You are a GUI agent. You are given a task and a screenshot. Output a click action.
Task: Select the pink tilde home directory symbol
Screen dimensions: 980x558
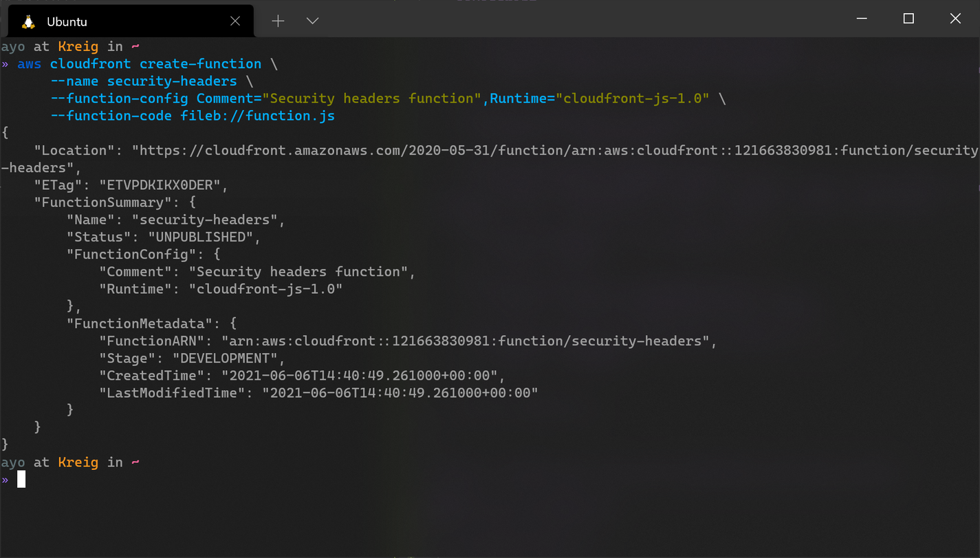[135, 46]
